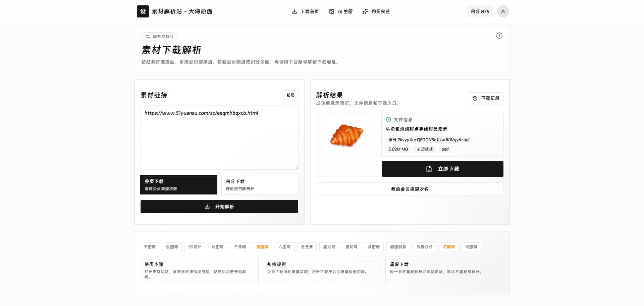Open the user avatar A menu
This screenshot has height=306, width=644.
pos(503,11)
